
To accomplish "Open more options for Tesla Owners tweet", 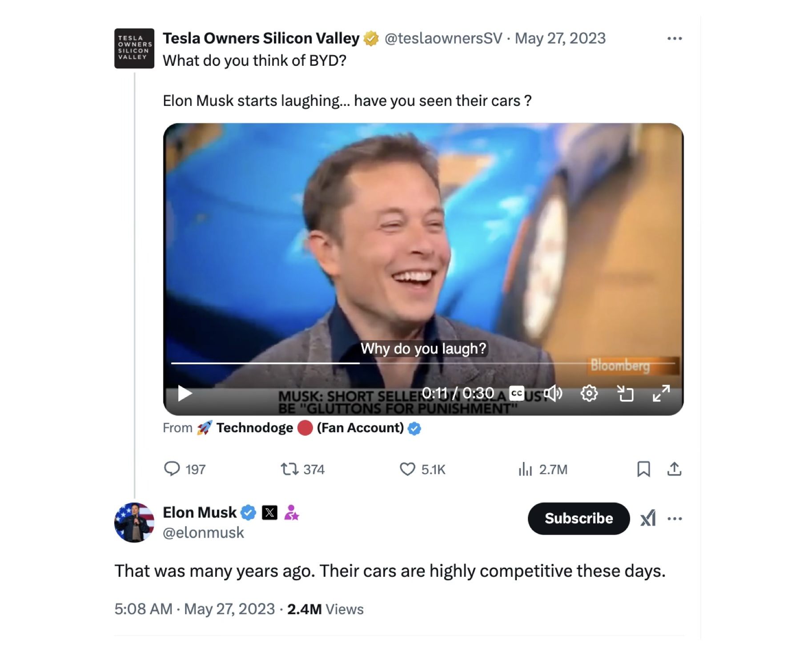I will [674, 39].
